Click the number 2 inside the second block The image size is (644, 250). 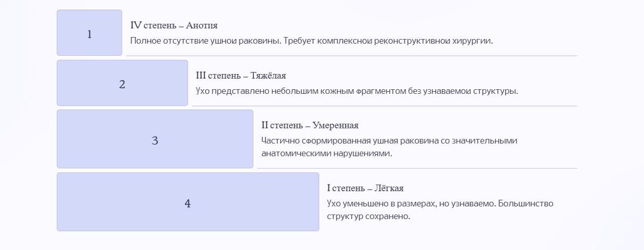(122, 85)
